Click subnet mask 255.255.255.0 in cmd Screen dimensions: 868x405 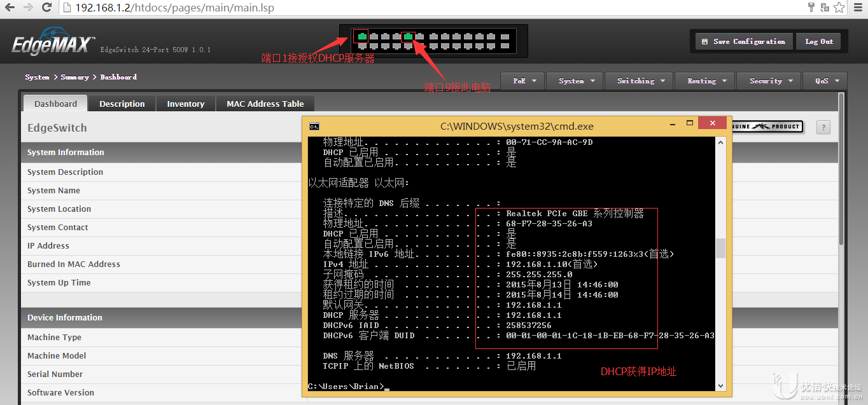pos(539,274)
